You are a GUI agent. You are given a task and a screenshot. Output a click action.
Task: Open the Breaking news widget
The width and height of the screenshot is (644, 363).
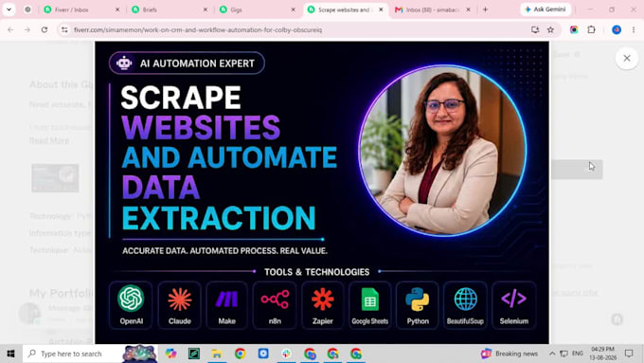coord(510,354)
